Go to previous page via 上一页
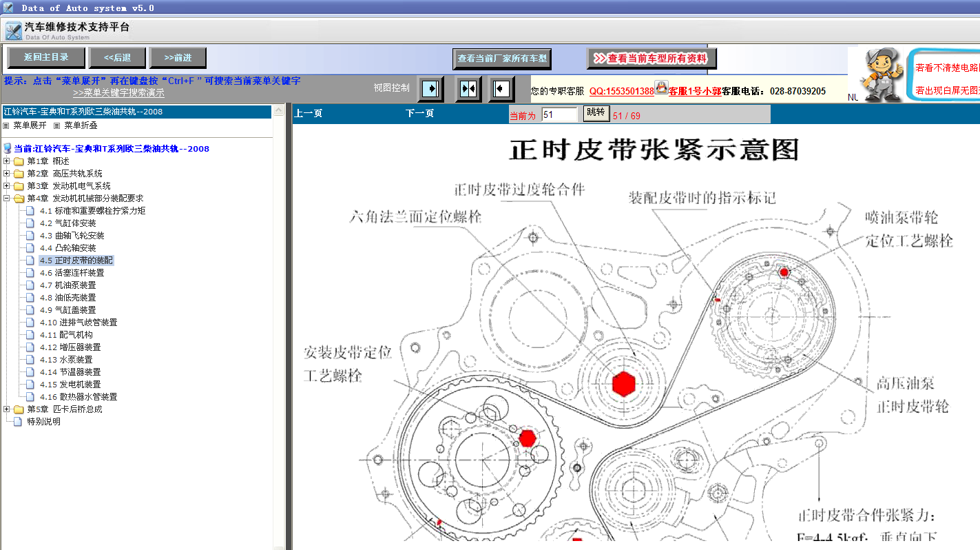980x550 pixels. [x=309, y=114]
